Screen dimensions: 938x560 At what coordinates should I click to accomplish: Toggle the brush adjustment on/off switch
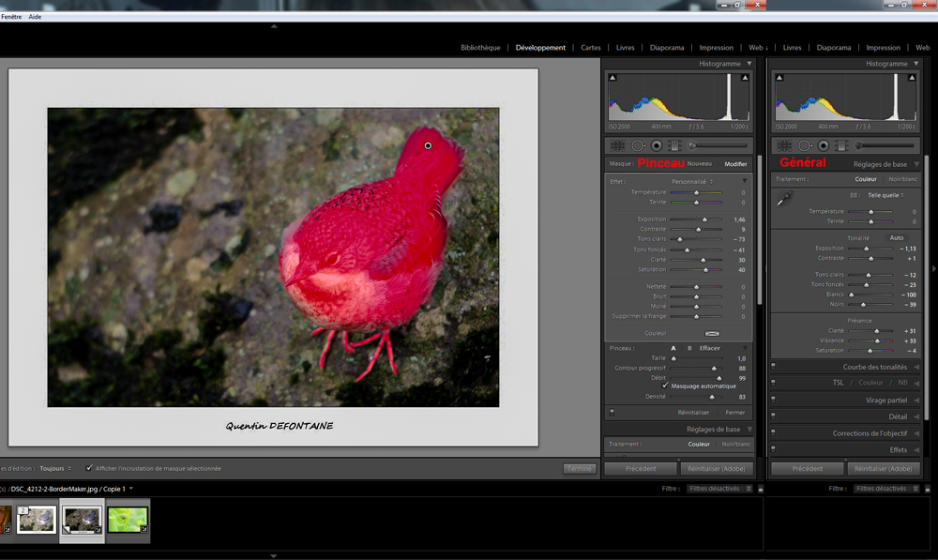click(x=612, y=412)
